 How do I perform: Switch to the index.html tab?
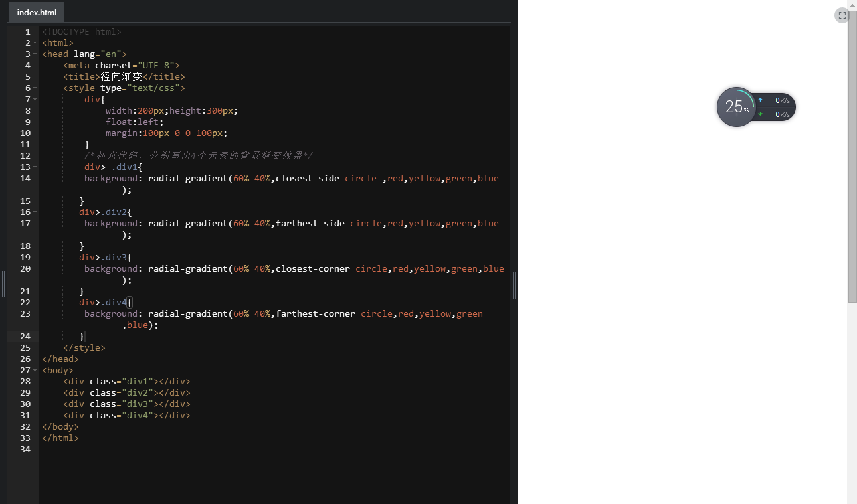(x=37, y=12)
